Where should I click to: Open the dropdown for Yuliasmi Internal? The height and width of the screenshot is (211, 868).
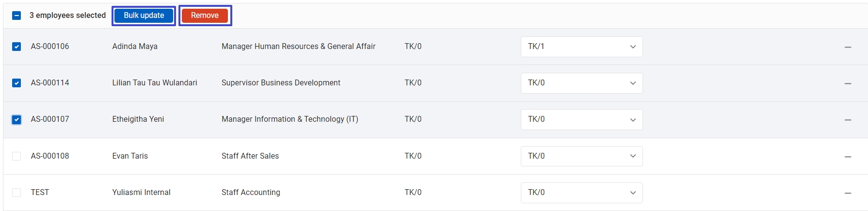581,193
